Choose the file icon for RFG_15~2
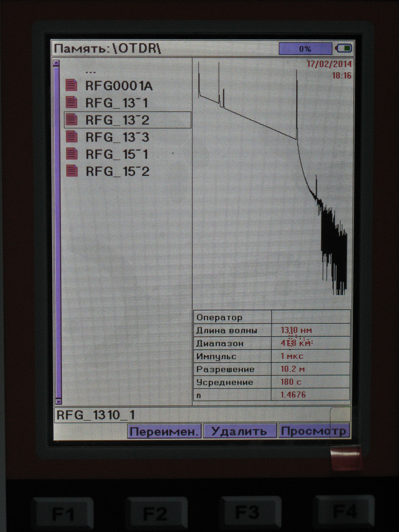This screenshot has height=532, width=399. tap(71, 171)
